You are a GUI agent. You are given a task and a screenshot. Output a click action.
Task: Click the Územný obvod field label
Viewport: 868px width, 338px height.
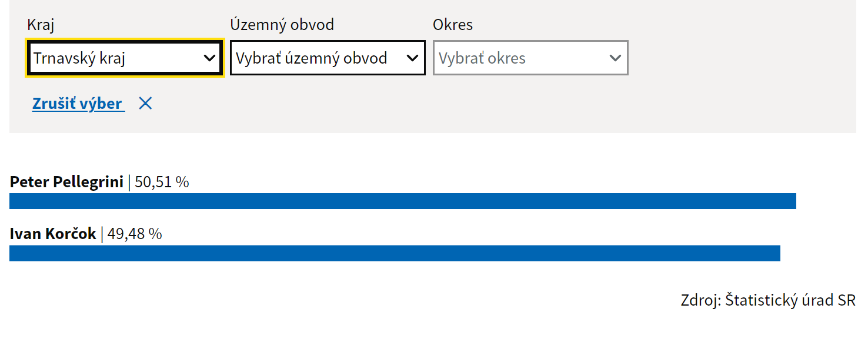pyautogui.click(x=282, y=25)
